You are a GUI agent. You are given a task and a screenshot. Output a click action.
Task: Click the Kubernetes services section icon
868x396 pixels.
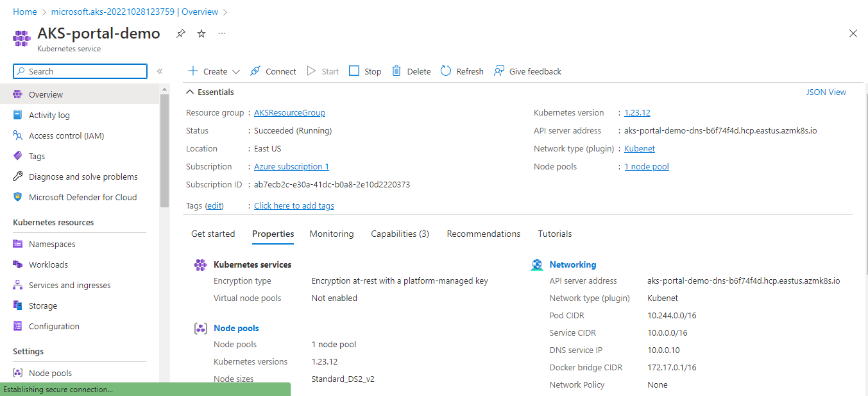point(201,265)
